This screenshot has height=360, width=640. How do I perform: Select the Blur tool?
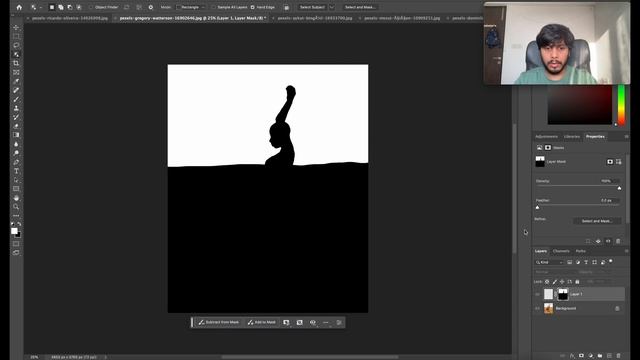click(16, 144)
